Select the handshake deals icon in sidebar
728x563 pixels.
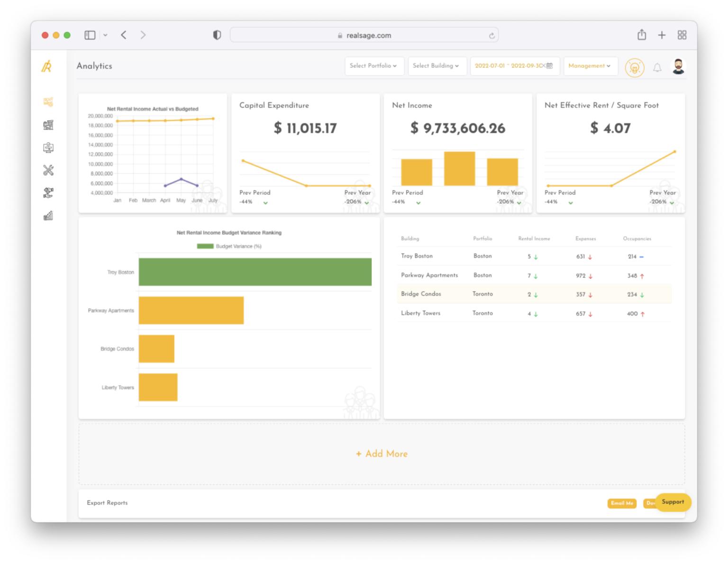pyautogui.click(x=47, y=193)
